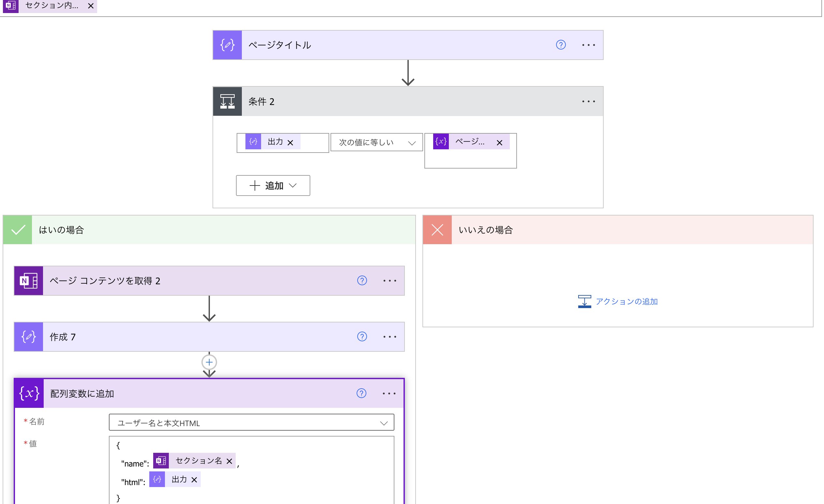Click the condition icon in 条件 2 header
This screenshot has width=824, height=504.
(x=228, y=101)
